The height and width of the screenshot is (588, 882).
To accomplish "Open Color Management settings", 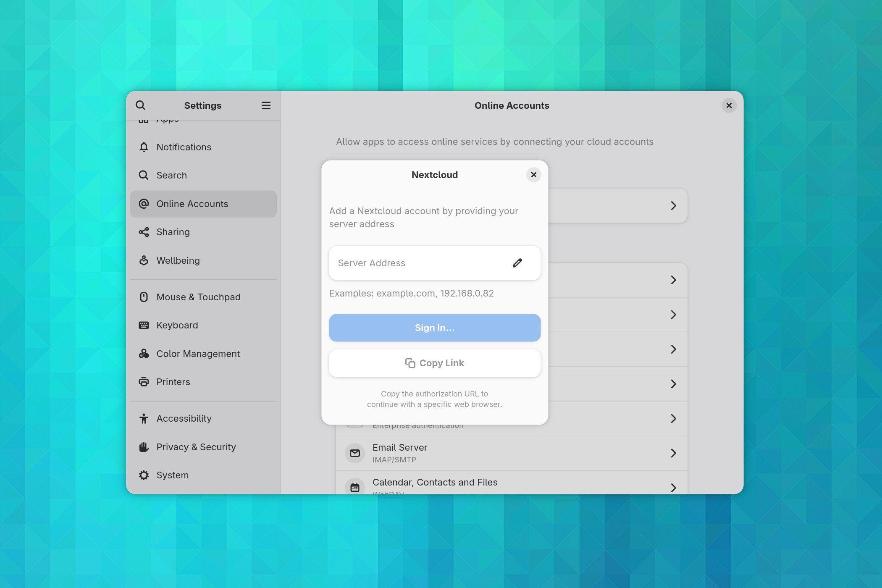I will (x=203, y=354).
